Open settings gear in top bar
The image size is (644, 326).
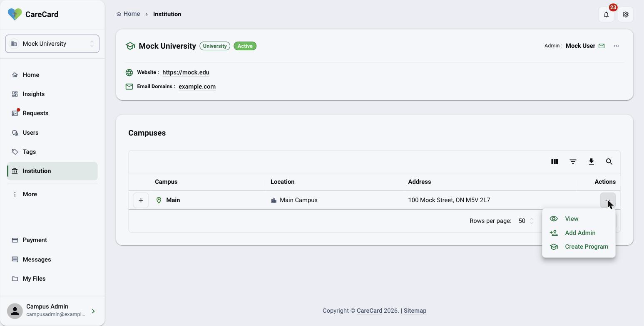(x=625, y=15)
